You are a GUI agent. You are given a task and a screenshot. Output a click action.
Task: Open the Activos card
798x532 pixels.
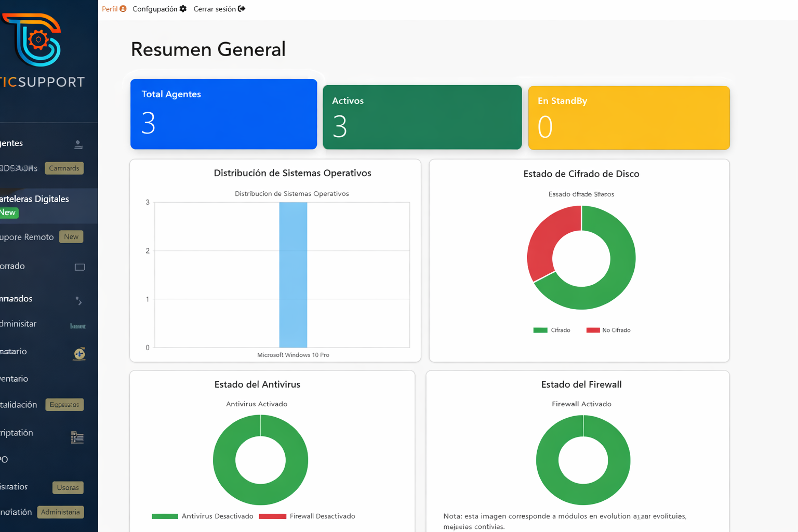tap(422, 117)
